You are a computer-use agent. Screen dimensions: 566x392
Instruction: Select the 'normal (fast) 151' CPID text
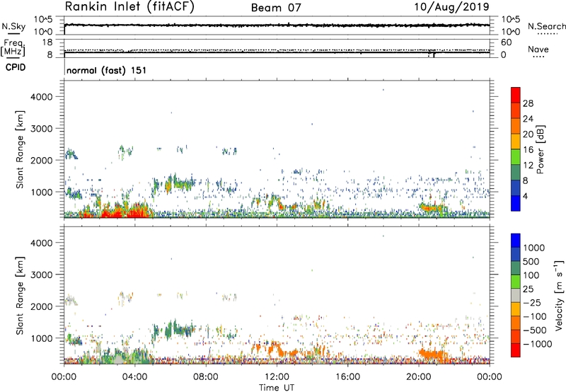107,70
